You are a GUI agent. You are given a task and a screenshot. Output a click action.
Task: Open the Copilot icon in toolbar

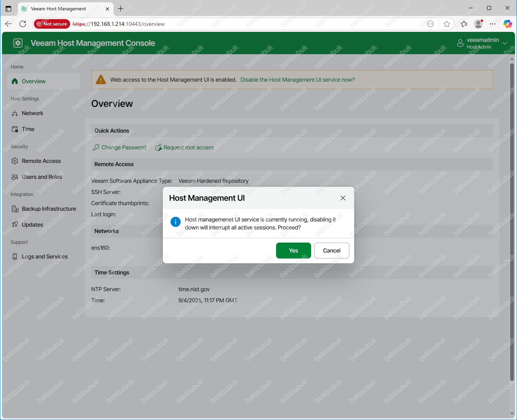pos(508,24)
